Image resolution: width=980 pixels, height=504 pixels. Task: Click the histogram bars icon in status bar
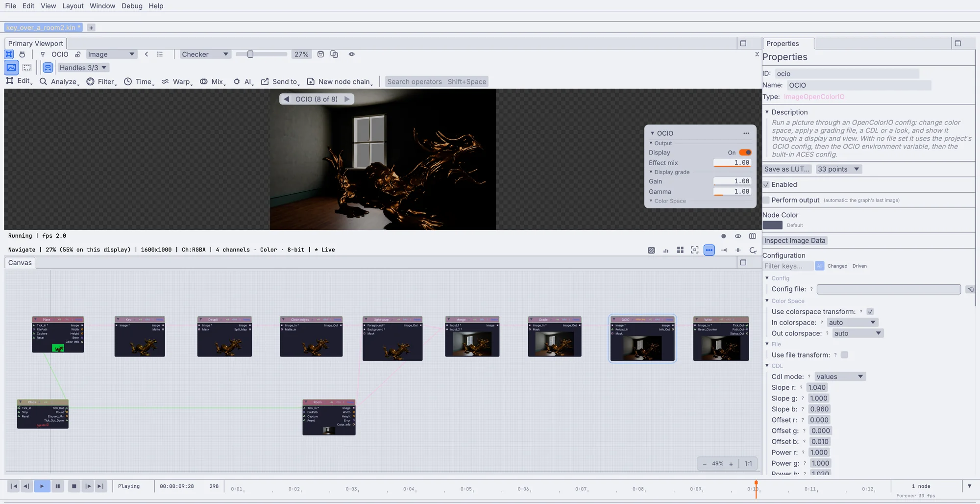tap(666, 250)
